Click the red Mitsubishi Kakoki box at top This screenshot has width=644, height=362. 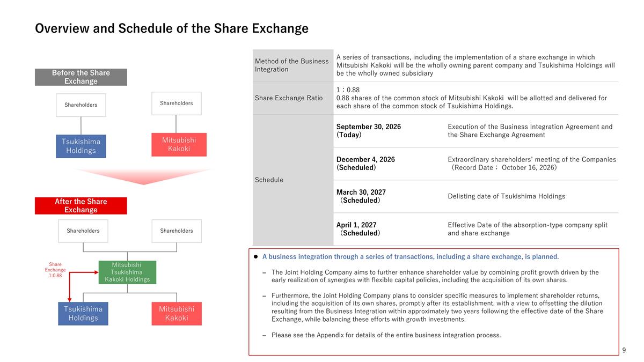179,144
